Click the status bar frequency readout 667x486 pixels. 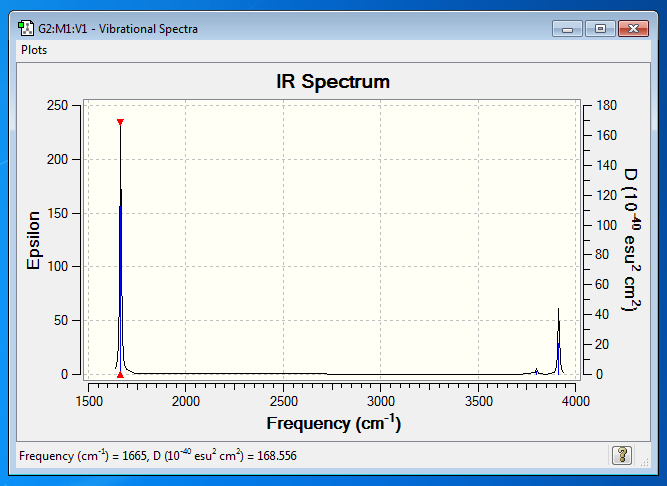pyautogui.click(x=158, y=456)
